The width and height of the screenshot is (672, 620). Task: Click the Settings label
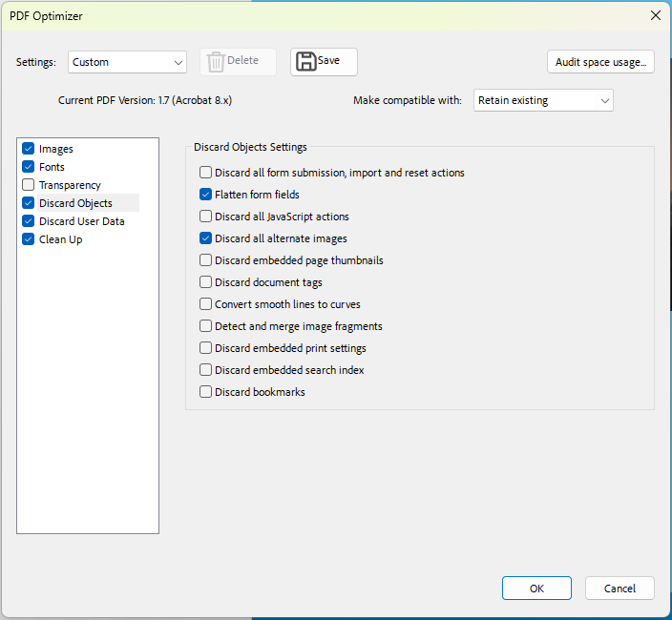click(x=36, y=62)
